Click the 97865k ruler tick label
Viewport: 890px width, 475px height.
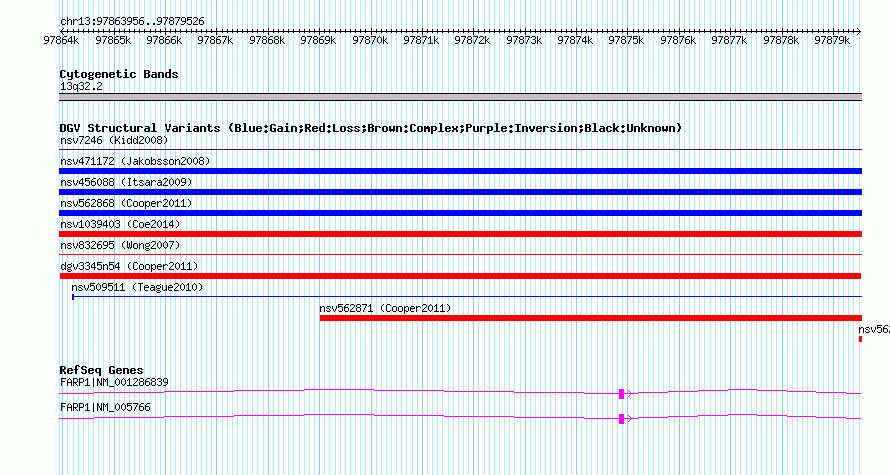pyautogui.click(x=113, y=40)
